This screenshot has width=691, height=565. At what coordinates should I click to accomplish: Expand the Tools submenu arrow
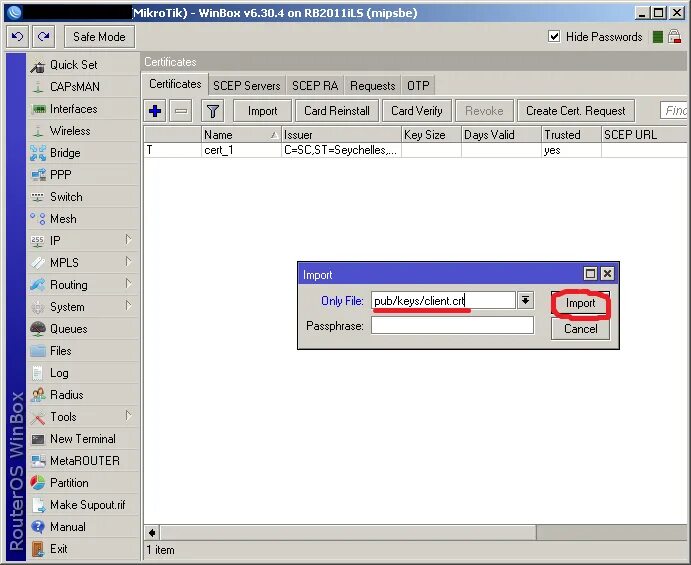(x=128, y=416)
